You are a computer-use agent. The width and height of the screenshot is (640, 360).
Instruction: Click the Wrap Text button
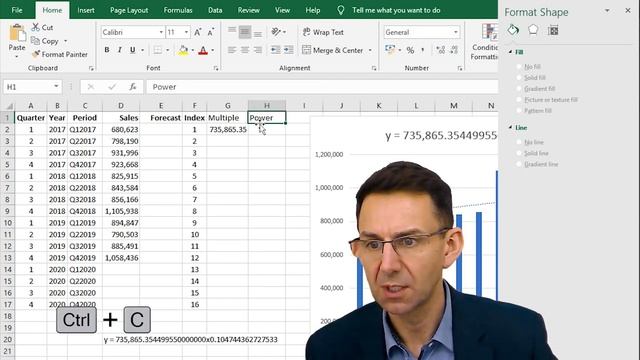tap(323, 32)
